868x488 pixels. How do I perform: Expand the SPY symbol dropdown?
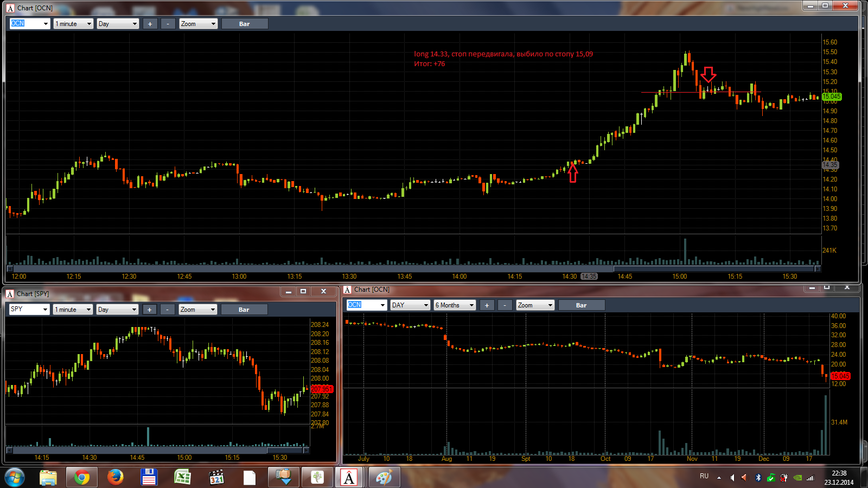point(45,310)
